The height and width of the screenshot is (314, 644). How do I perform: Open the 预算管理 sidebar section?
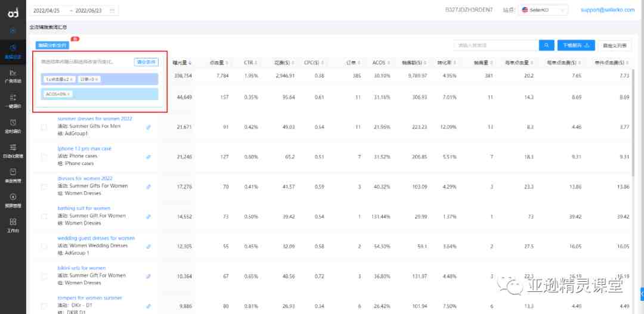[13, 201]
